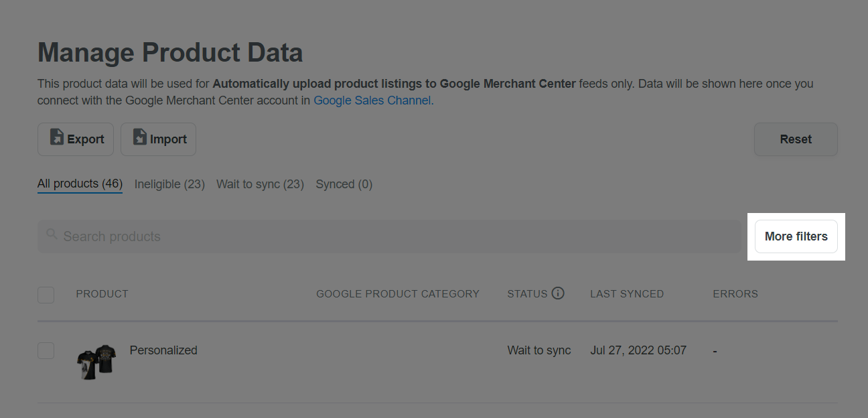Check the Personalized product row checkbox
Viewport: 868px width, 418px height.
click(46, 350)
